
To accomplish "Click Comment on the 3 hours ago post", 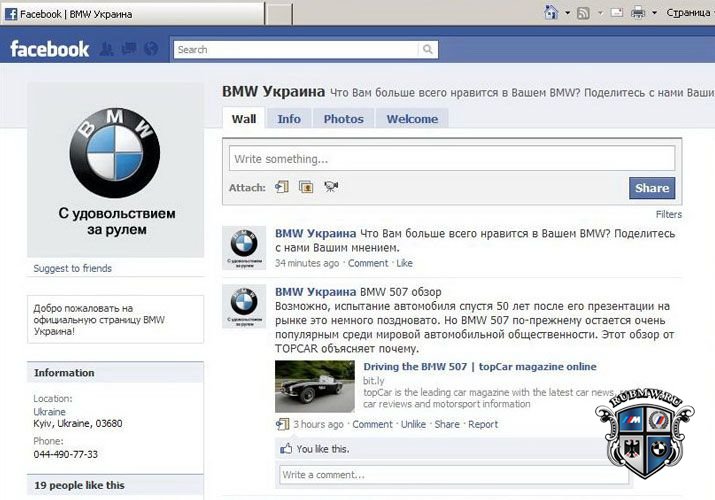I will (x=372, y=424).
